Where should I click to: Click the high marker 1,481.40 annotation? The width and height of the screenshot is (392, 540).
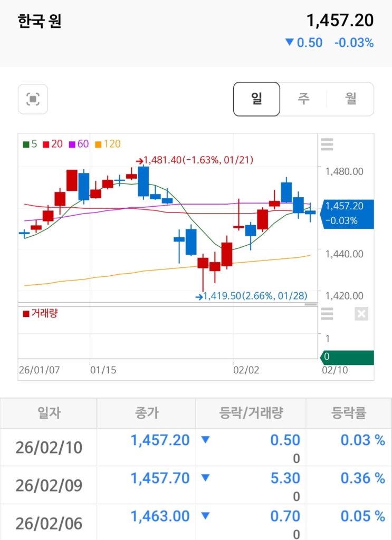tap(195, 160)
